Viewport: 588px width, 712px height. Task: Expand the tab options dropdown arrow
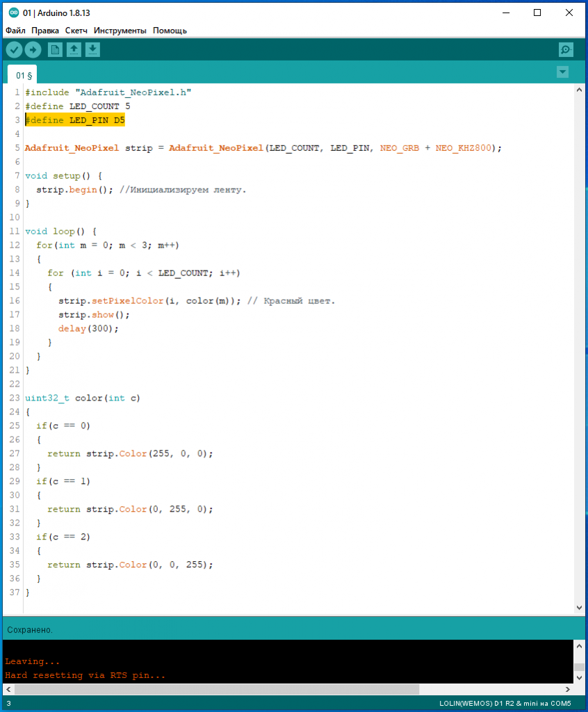562,72
